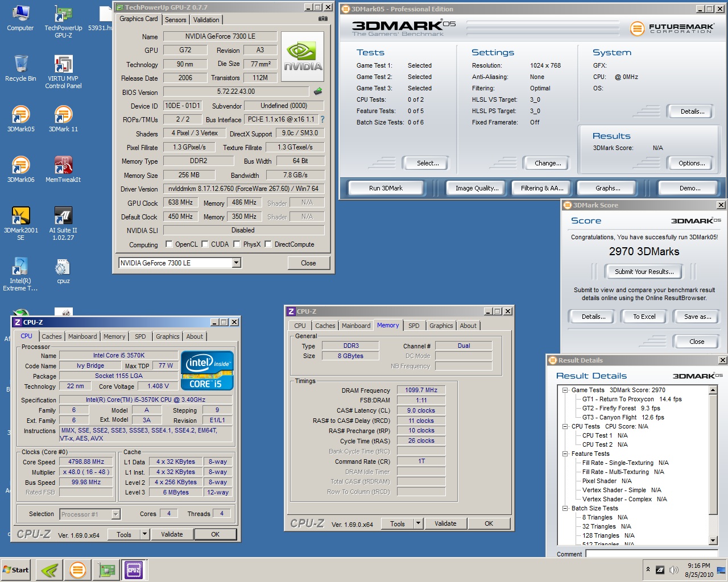Click the volume speaker tray icon

(x=674, y=569)
